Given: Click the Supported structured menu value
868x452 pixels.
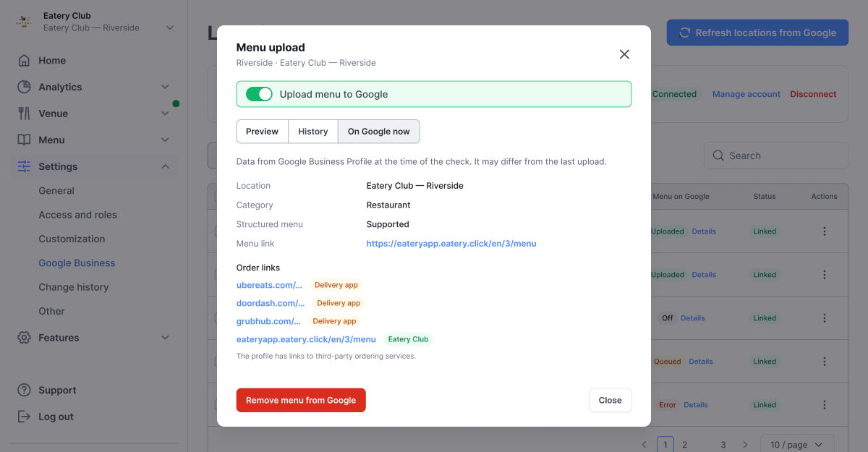Looking at the screenshot, I should [388, 224].
